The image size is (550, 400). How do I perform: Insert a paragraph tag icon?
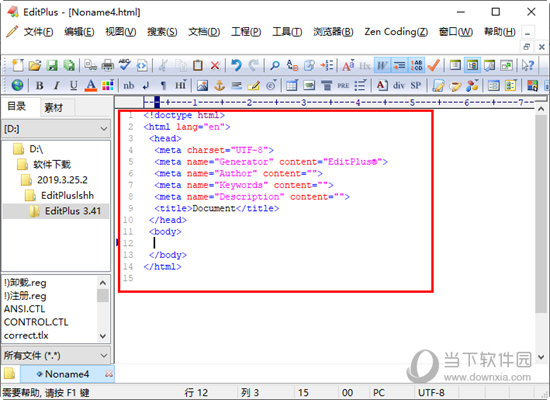tap(163, 85)
